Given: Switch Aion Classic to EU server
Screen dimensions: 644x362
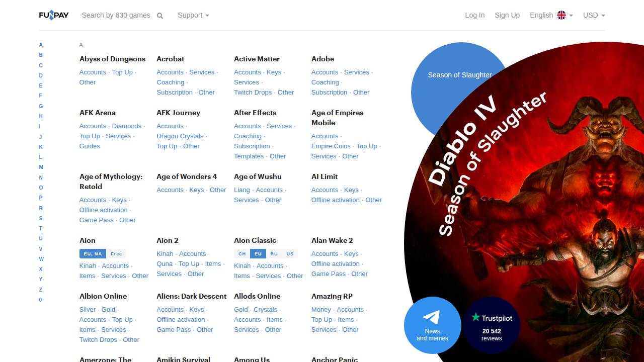Looking at the screenshot, I should 258,254.
